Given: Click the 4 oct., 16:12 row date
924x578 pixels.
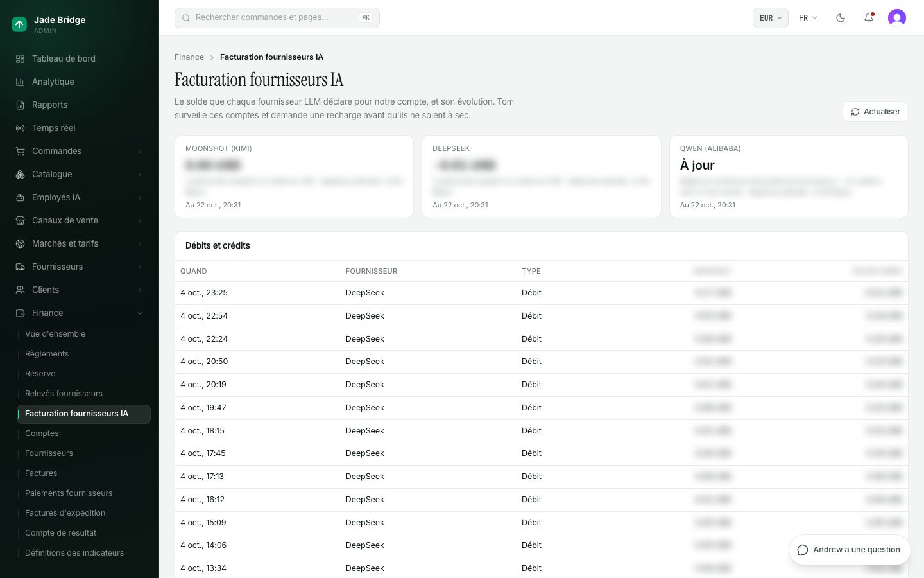Looking at the screenshot, I should [x=203, y=500].
